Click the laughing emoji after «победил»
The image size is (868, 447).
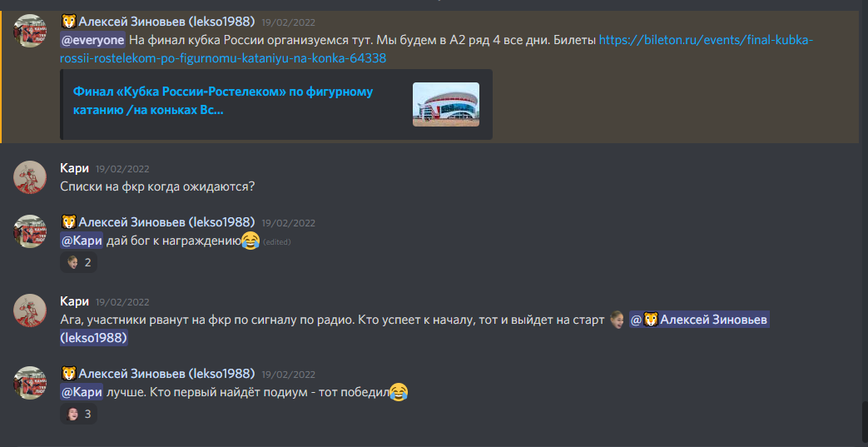tap(399, 392)
